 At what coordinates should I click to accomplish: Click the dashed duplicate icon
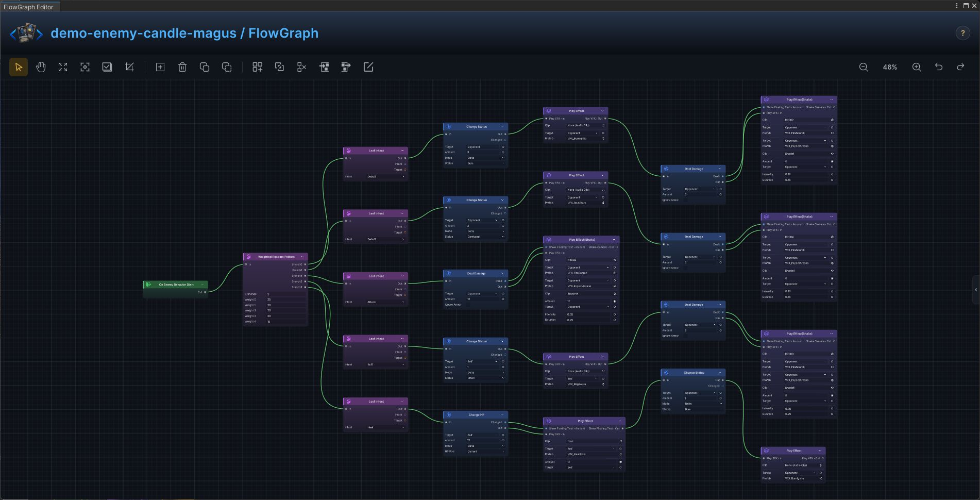point(227,67)
